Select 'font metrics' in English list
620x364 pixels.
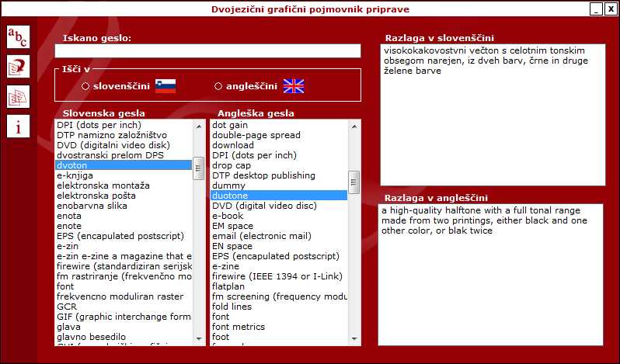pos(239,327)
